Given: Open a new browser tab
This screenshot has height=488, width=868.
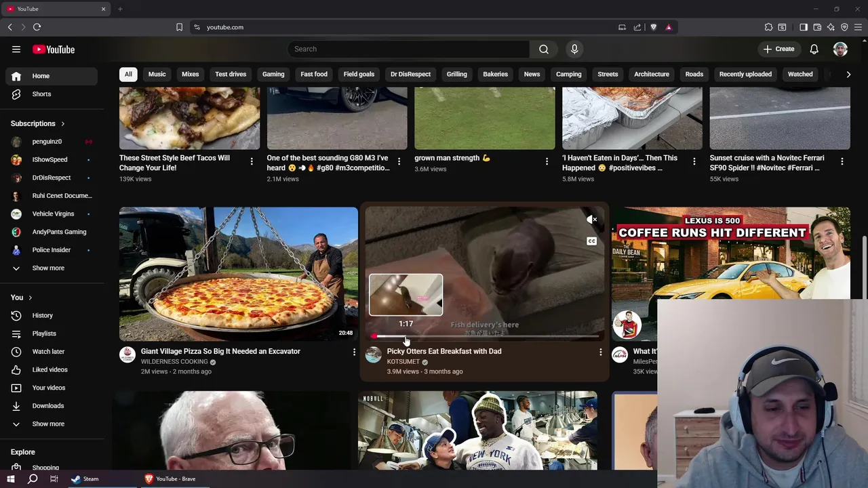Looking at the screenshot, I should [x=120, y=9].
